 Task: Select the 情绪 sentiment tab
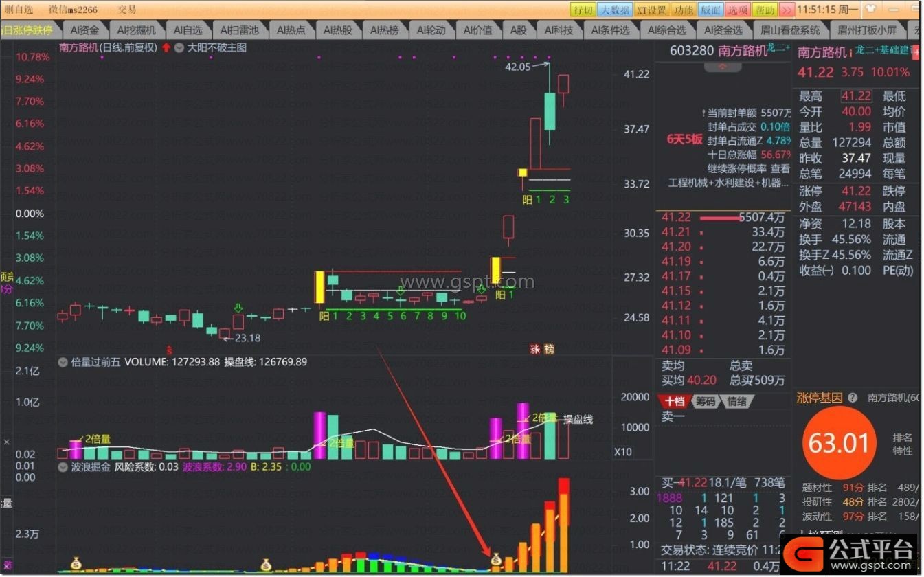pos(736,402)
